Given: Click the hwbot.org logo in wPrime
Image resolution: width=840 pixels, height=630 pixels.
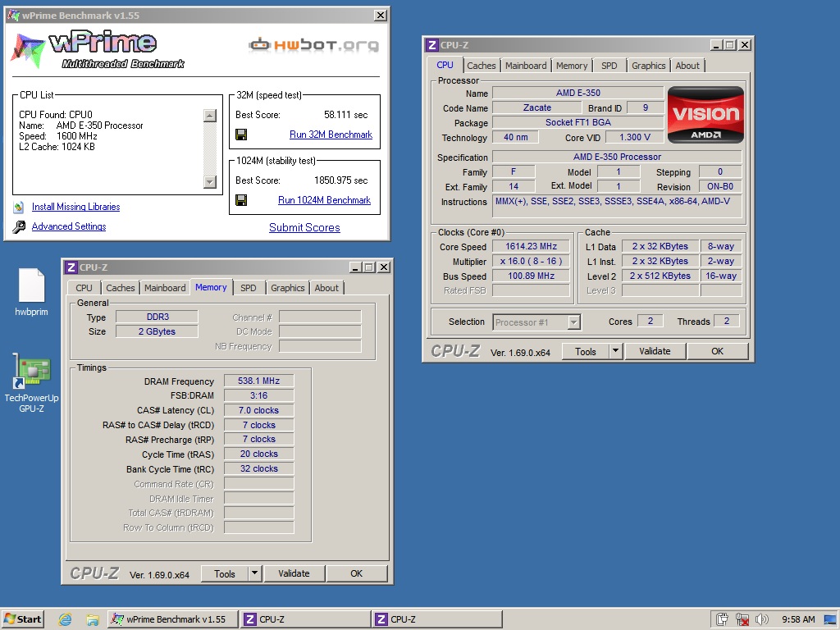Looking at the screenshot, I should coord(314,45).
